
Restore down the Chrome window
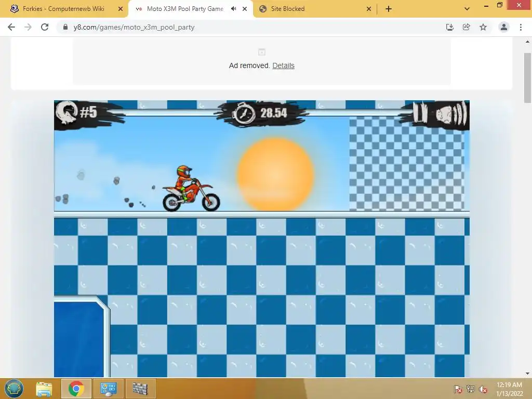[499, 5]
